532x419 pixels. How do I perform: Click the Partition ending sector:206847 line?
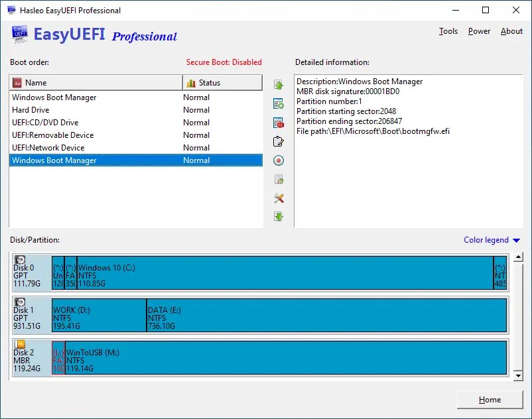(x=349, y=121)
